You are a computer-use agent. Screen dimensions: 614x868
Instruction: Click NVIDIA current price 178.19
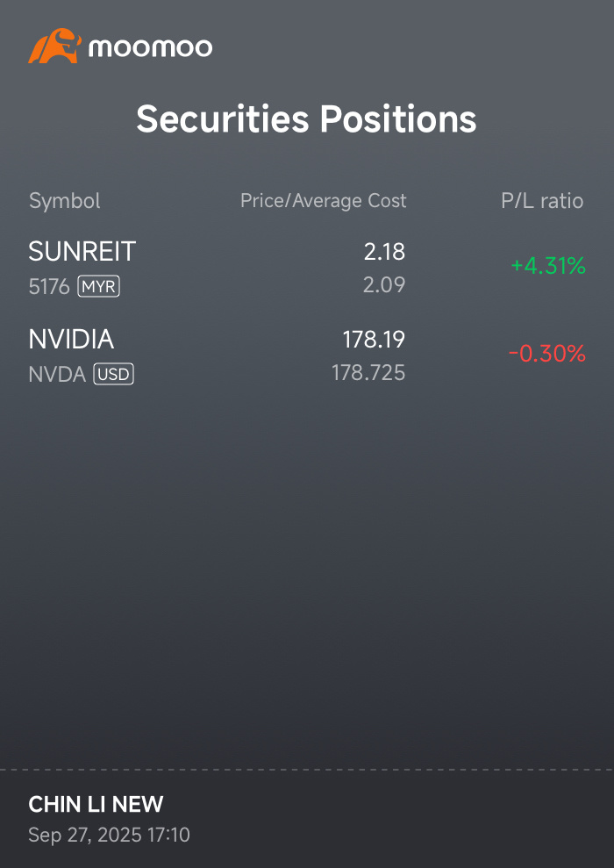(x=374, y=340)
